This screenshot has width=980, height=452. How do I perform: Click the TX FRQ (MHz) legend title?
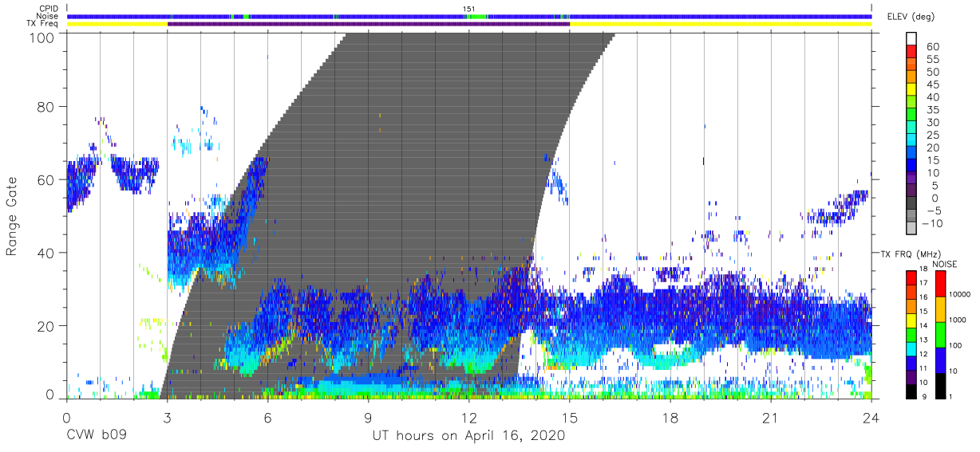(909, 254)
